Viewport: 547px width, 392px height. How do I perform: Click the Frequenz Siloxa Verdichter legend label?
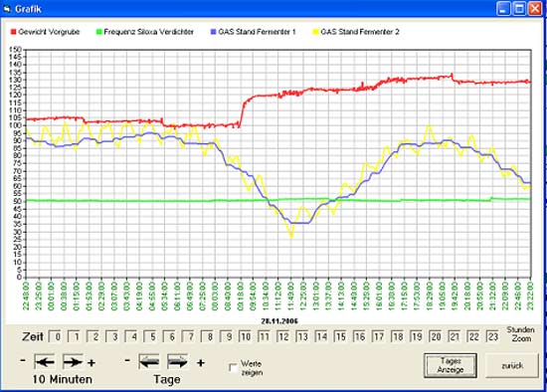tap(148, 32)
